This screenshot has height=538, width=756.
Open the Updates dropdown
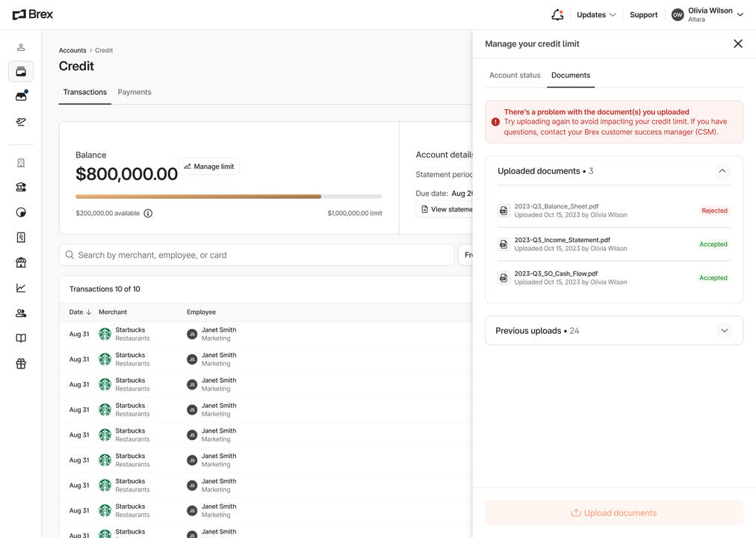click(596, 15)
